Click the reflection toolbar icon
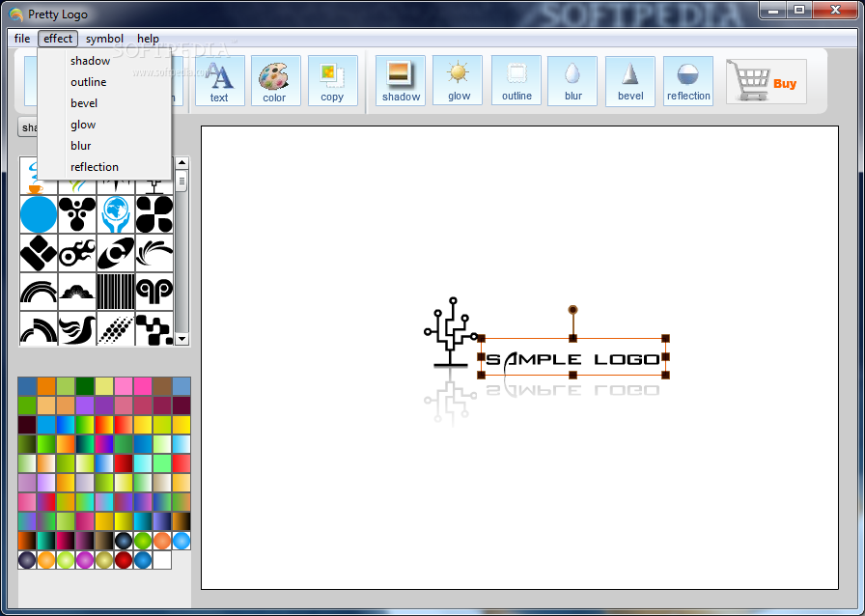865x616 pixels. click(x=688, y=80)
